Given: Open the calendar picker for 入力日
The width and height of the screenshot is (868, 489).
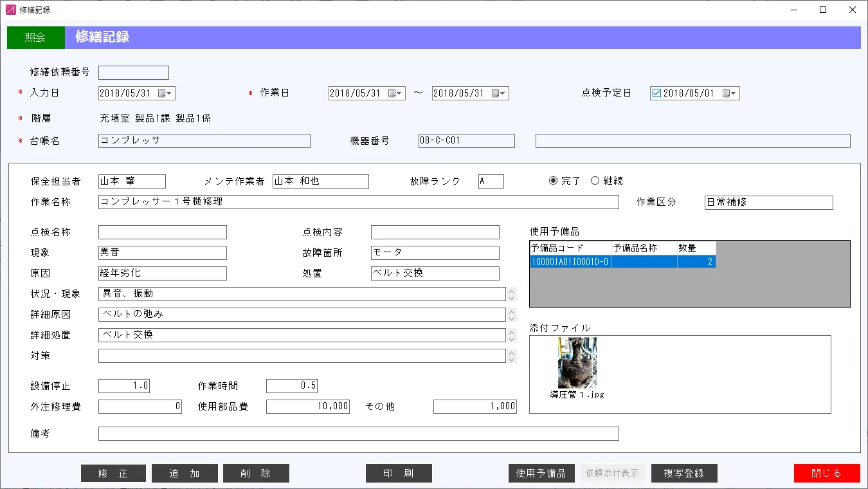Looking at the screenshot, I should tap(162, 93).
